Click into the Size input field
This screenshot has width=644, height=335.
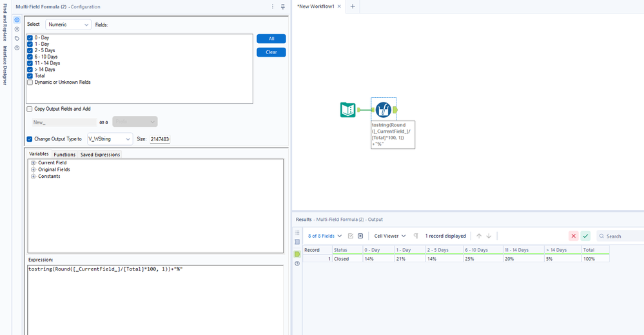(160, 139)
